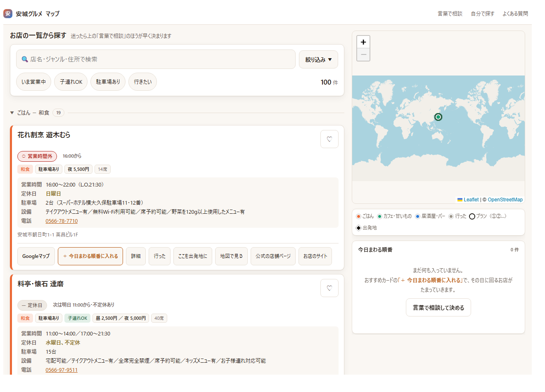Viewport: 545px width, 392px height.
Task: Click the 14席 seat tag
Action: point(102,169)
